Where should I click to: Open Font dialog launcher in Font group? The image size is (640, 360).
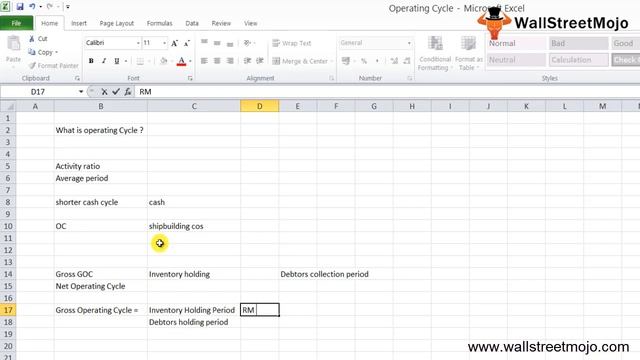tap(190, 78)
